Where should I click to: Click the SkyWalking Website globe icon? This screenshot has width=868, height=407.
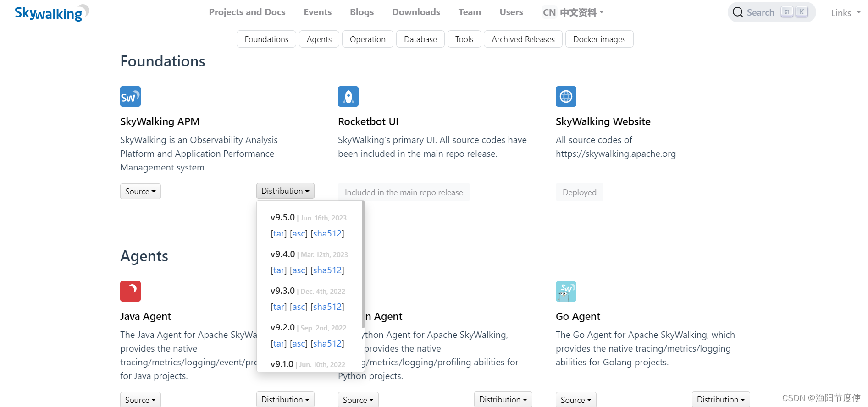pyautogui.click(x=566, y=96)
